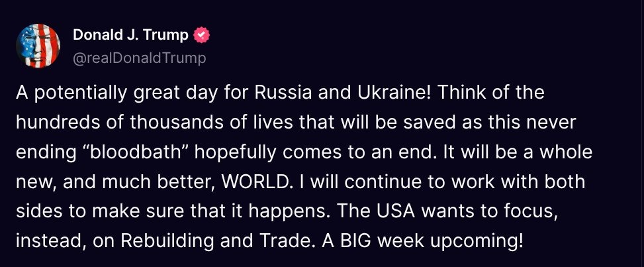Click the flag-painted profile avatar
This screenshot has height=267, width=644.
38,46
